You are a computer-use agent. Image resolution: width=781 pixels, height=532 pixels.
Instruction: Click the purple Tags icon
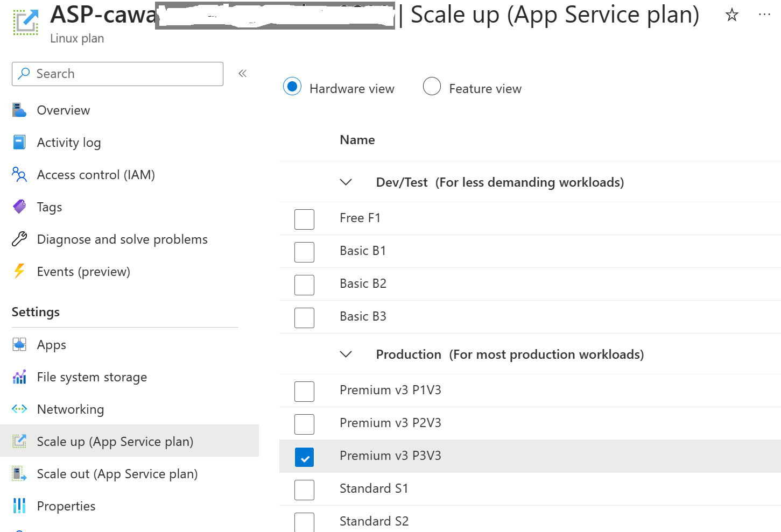pos(19,207)
